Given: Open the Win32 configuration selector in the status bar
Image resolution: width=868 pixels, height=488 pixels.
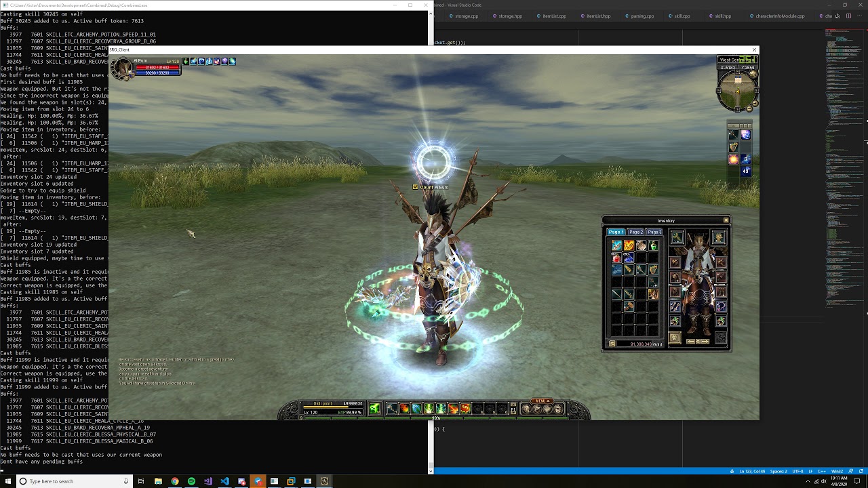Looking at the screenshot, I should 837,471.
